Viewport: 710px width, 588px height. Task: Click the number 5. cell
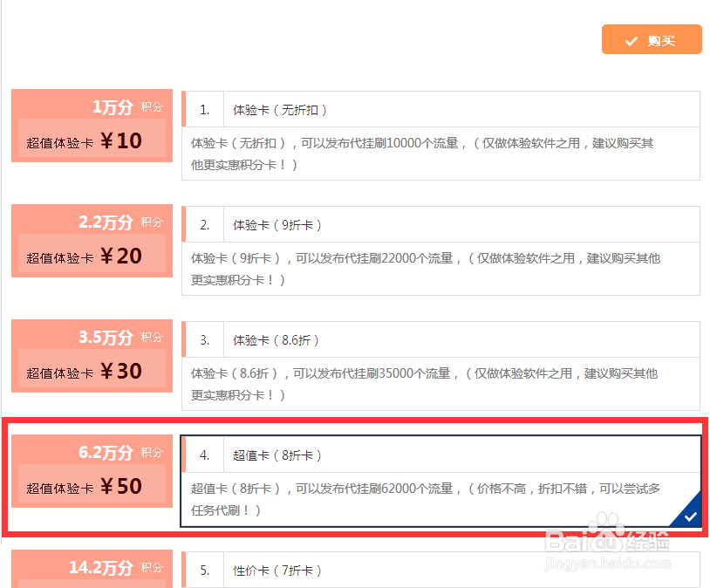click(205, 570)
